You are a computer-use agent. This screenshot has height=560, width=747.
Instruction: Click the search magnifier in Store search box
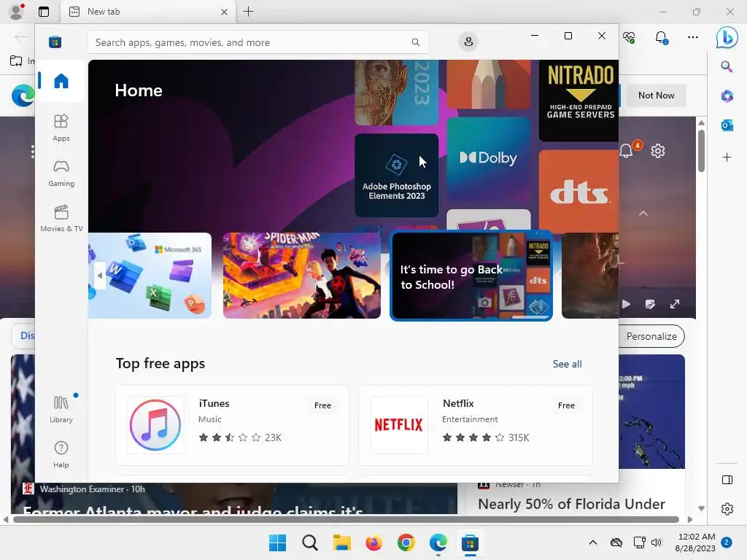tap(415, 42)
